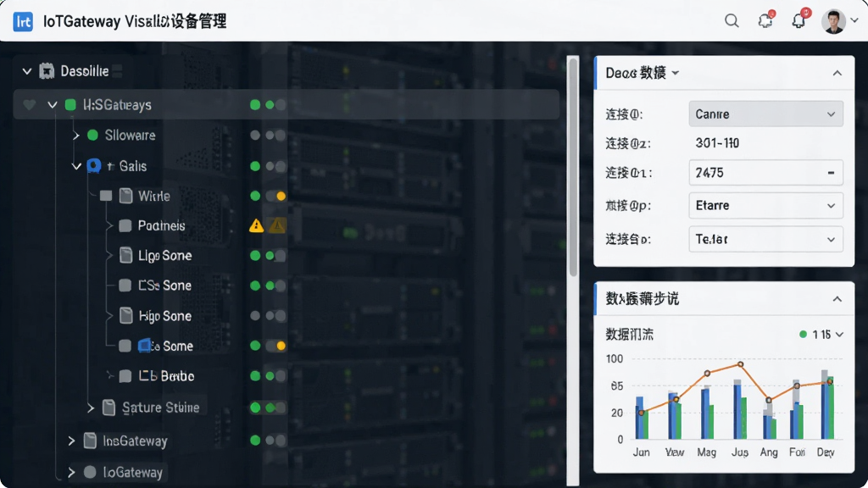Collapse the chart statistics panel
The image size is (868, 488).
[x=837, y=299]
